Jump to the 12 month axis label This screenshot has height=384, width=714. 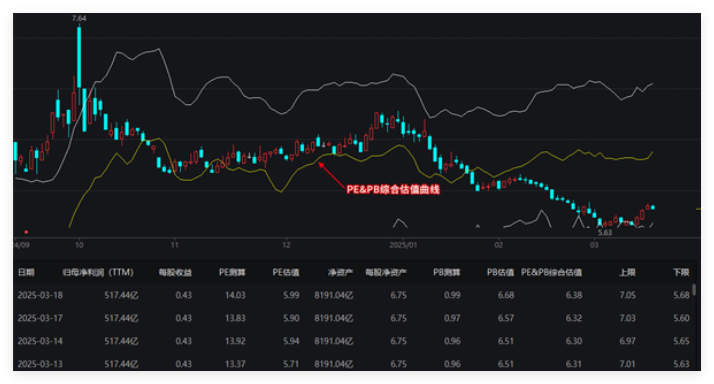(286, 245)
